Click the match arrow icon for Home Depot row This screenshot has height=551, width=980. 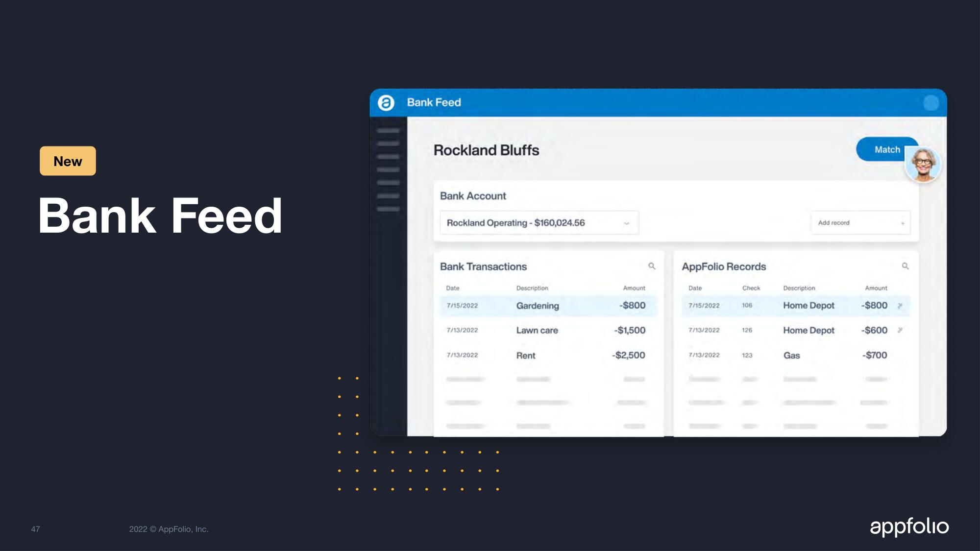(902, 306)
